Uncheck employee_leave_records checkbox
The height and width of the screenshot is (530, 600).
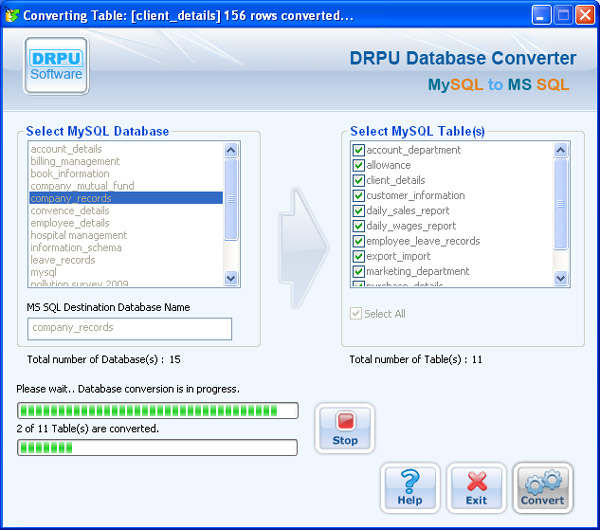tap(359, 241)
